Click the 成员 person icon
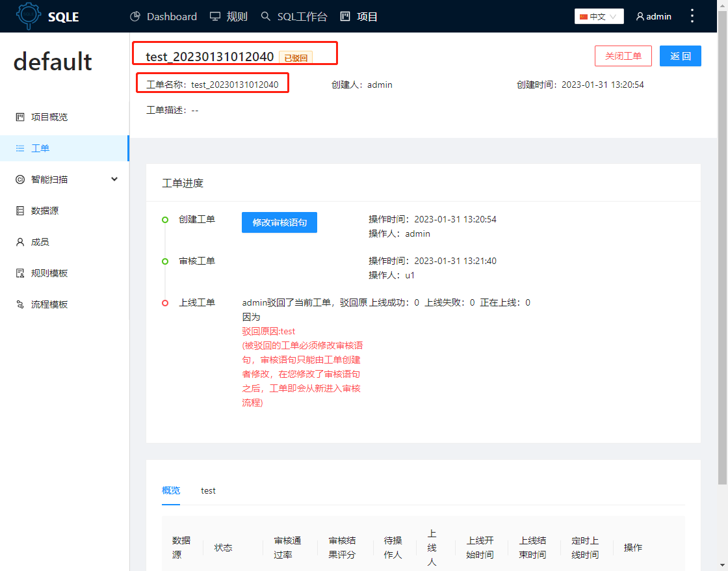Screen dimensions: 728x571 [x=19, y=241]
